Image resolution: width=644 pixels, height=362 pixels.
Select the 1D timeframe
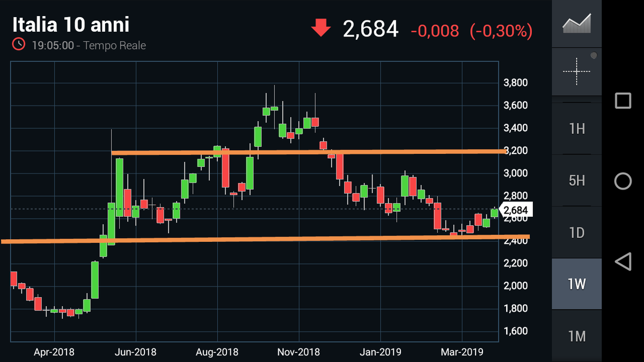(x=576, y=232)
